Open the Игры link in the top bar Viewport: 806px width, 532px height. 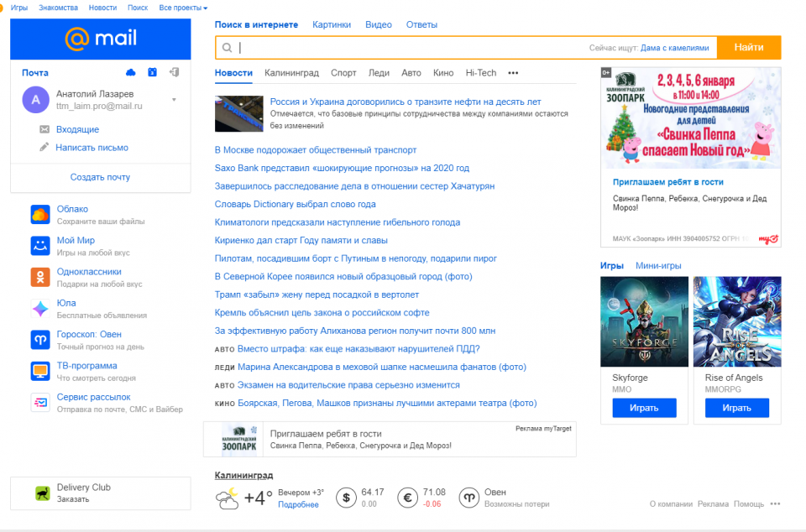[19, 8]
